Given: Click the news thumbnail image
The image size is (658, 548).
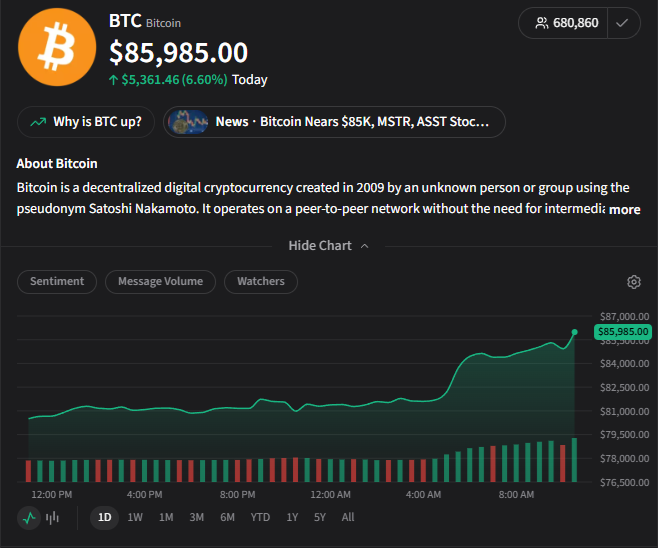Looking at the screenshot, I should coord(188,122).
